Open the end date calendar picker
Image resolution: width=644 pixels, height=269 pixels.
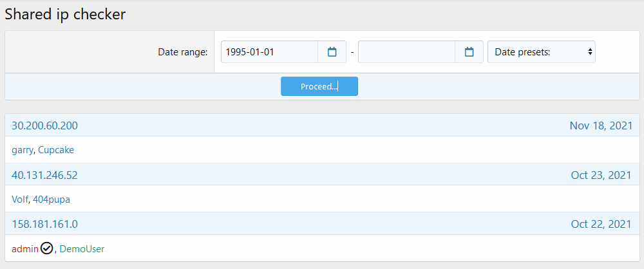(469, 52)
